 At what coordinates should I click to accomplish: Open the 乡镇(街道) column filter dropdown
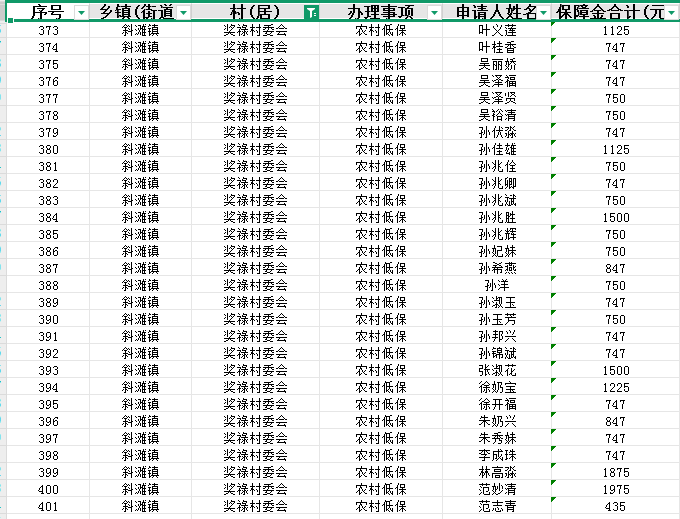click(183, 13)
